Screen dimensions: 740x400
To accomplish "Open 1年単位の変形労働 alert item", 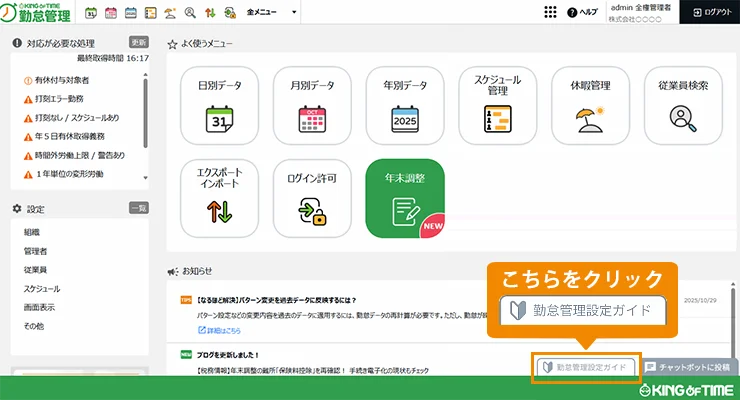I will (x=64, y=174).
